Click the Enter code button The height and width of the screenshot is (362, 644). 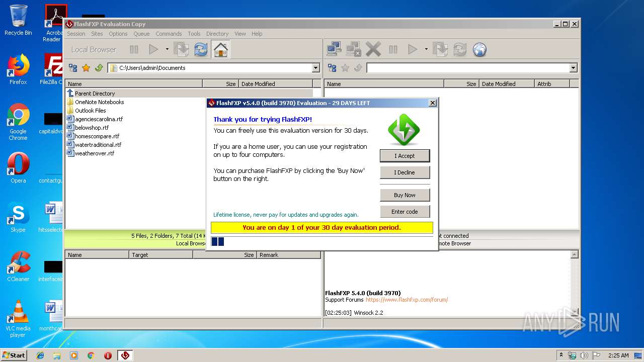point(405,212)
